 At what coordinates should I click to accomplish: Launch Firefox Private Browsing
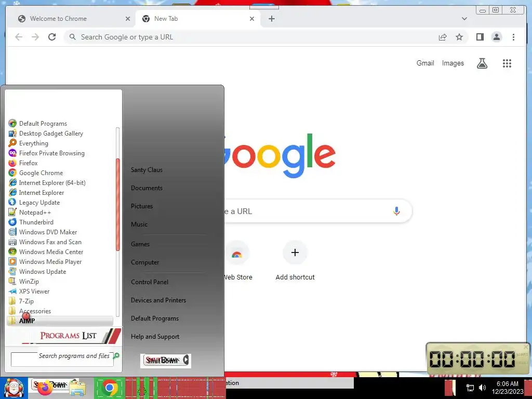[46, 153]
